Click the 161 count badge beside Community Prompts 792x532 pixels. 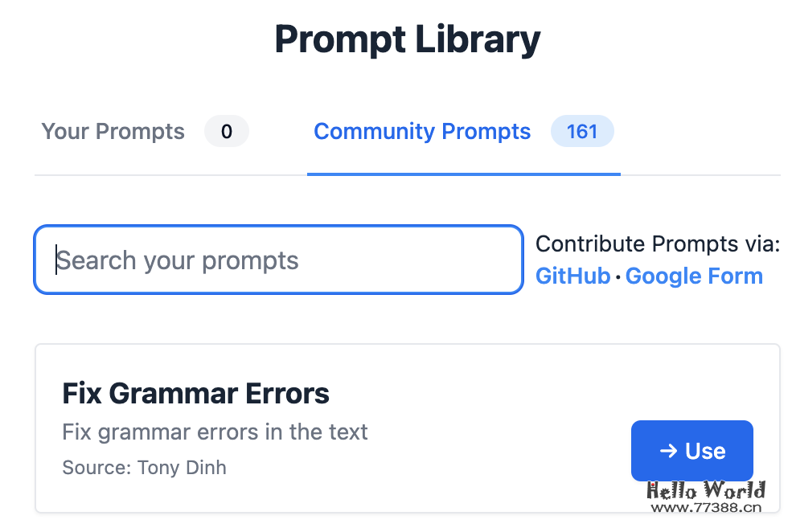point(582,132)
